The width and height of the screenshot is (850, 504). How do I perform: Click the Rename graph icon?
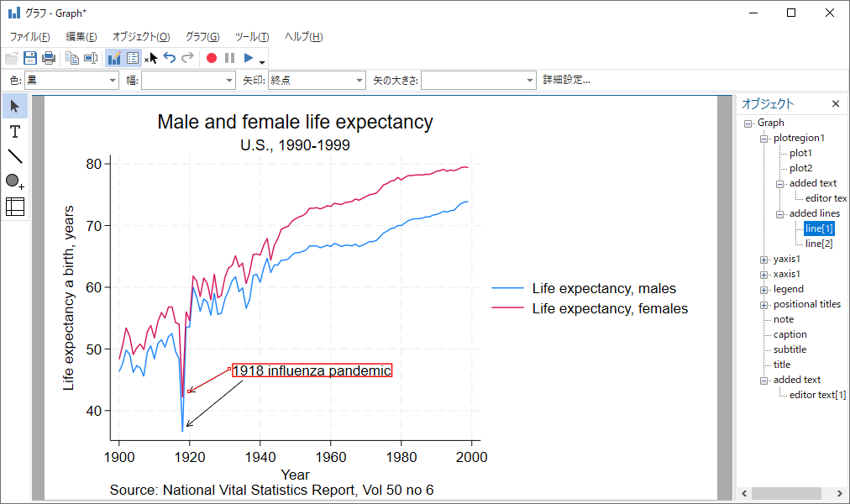91,58
